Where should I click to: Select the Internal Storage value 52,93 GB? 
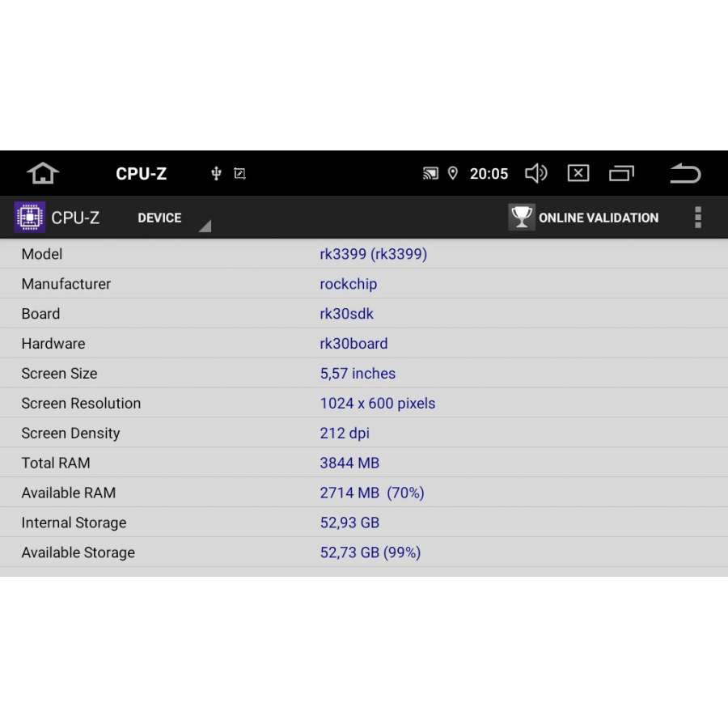tap(349, 523)
